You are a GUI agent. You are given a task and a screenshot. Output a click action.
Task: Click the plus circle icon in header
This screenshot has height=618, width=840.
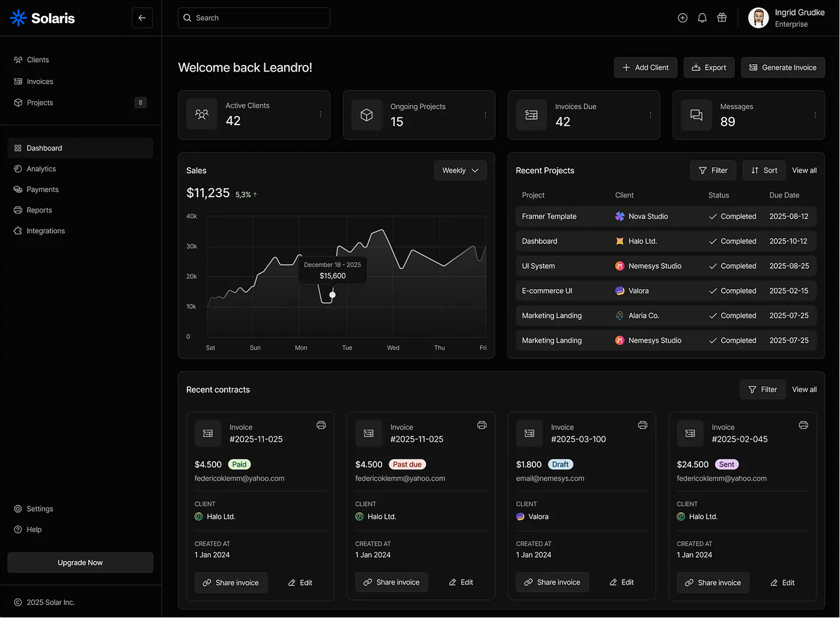[683, 18]
